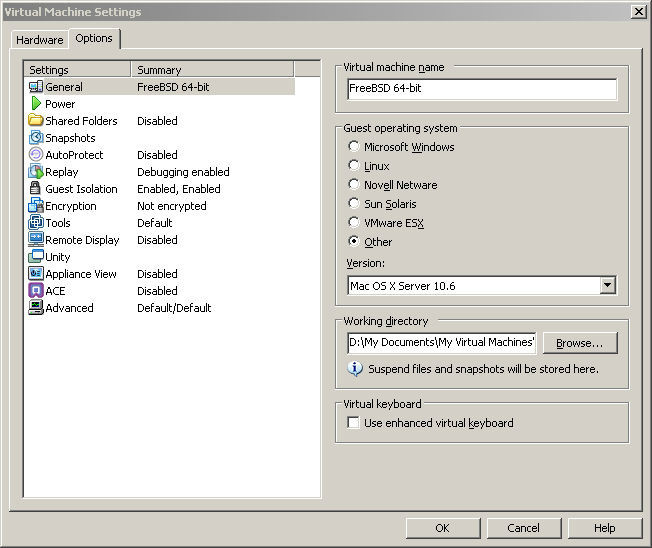652x548 pixels.
Task: Select the Options tab
Action: coord(94,38)
